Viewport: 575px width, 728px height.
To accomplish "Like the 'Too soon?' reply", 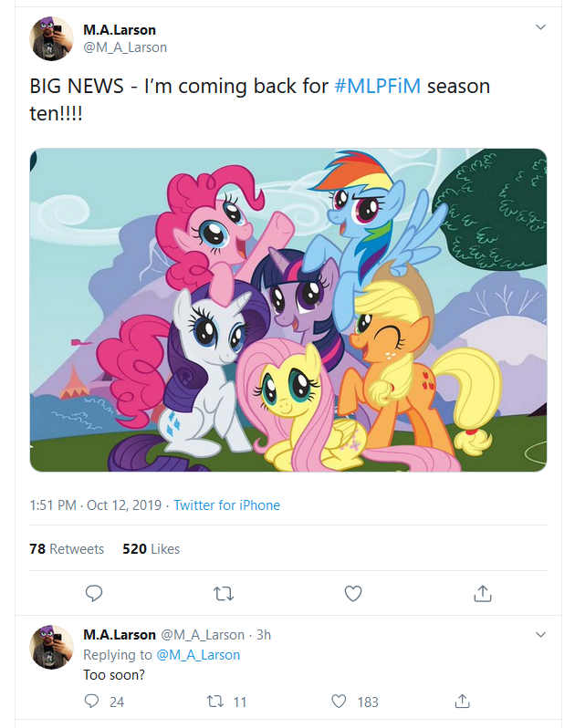I will [x=339, y=701].
